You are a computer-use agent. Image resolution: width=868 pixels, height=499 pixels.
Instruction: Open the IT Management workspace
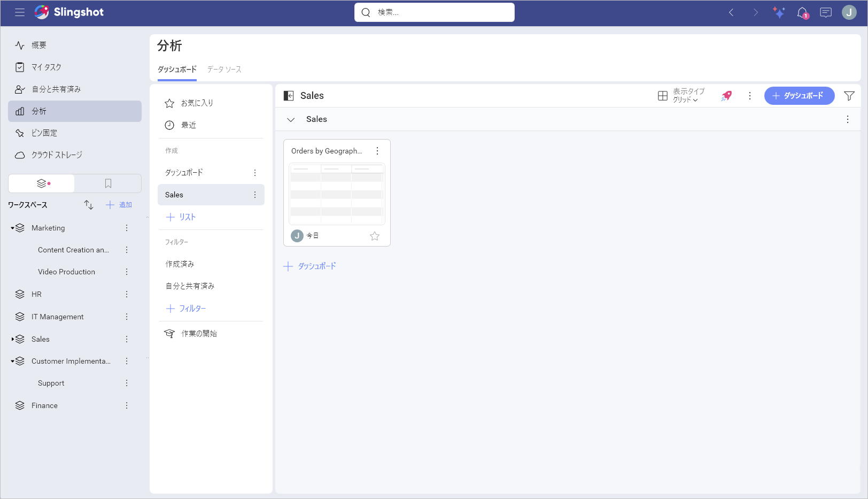click(58, 317)
